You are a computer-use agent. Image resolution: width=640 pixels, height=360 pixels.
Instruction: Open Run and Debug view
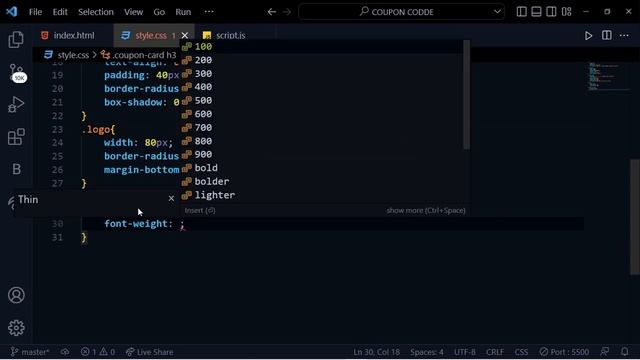pos(16,104)
